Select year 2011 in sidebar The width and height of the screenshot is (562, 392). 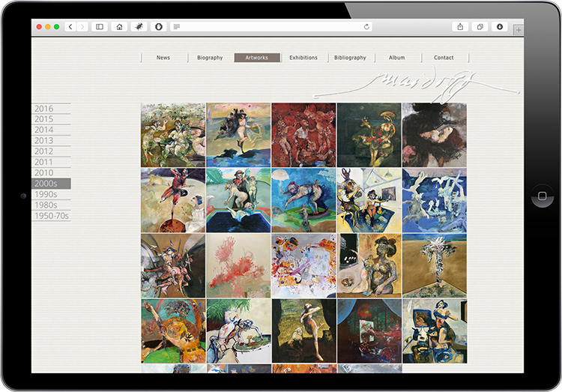pos(51,162)
